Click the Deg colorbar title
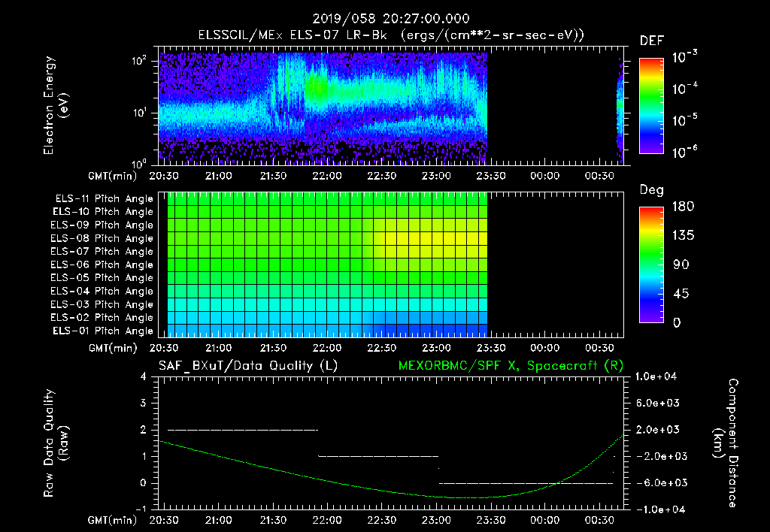This screenshot has height=532, width=770. click(652, 190)
